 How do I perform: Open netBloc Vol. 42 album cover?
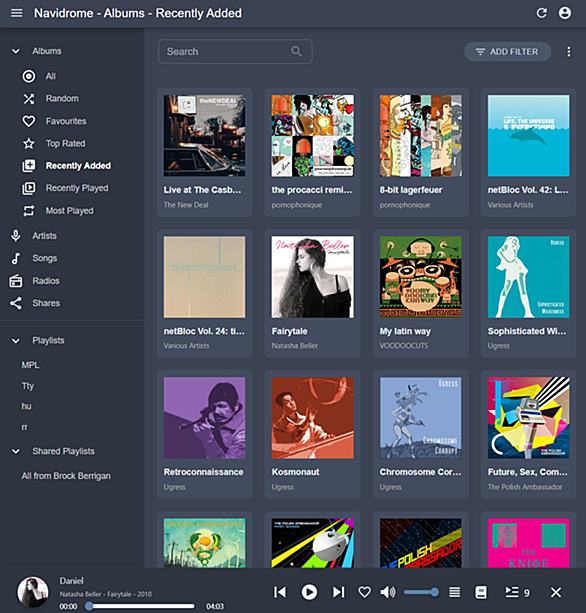click(529, 136)
